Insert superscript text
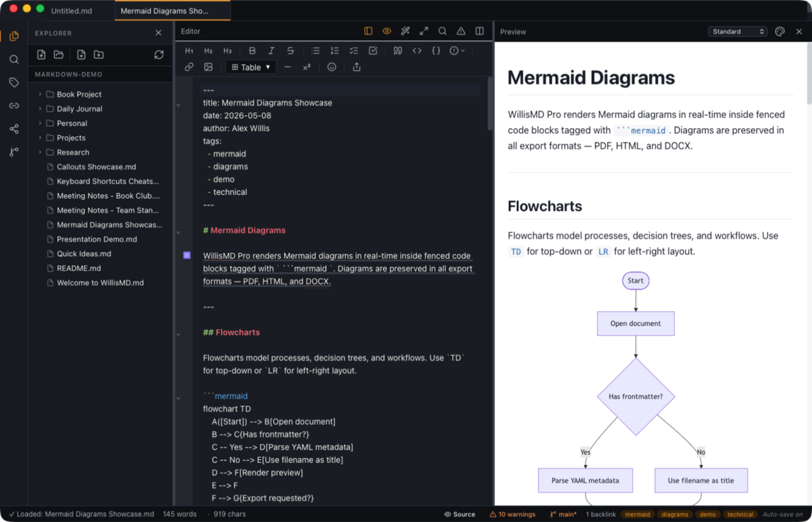The height and width of the screenshot is (522, 812). (306, 67)
